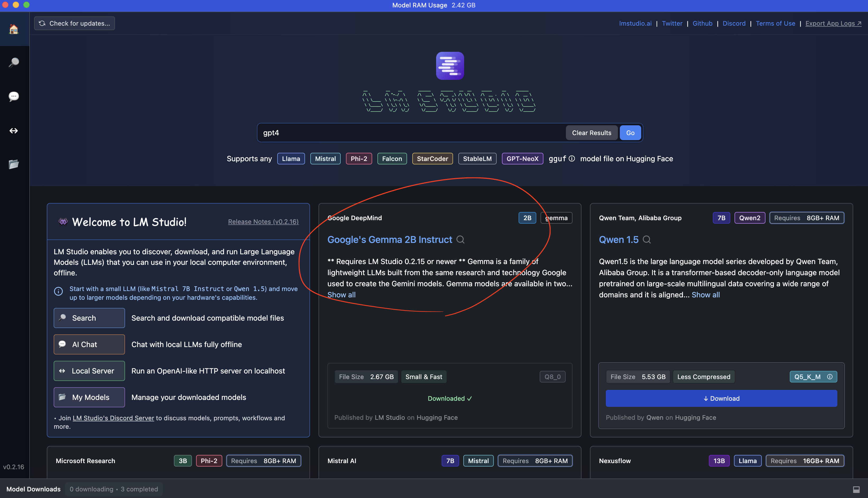Open My Models from the Welcome panel
Viewport: 868px width, 498px height.
click(x=89, y=397)
